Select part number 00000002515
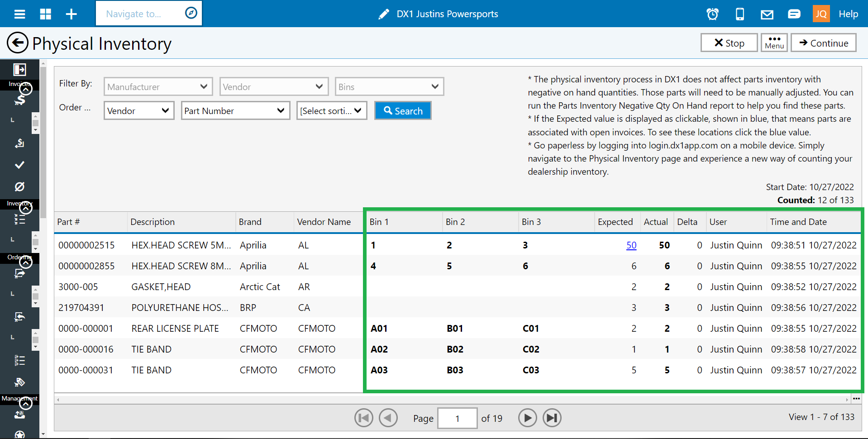This screenshot has width=868, height=439. 86,245
